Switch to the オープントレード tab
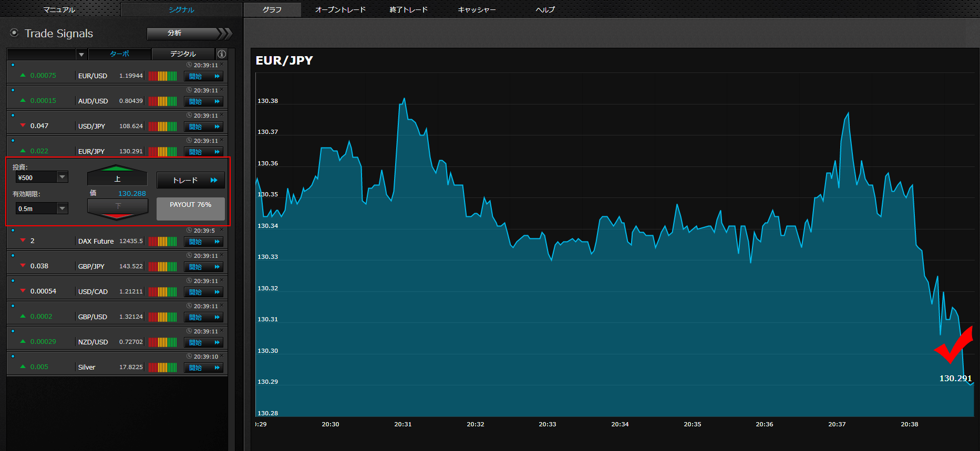This screenshot has width=980, height=451. click(340, 9)
